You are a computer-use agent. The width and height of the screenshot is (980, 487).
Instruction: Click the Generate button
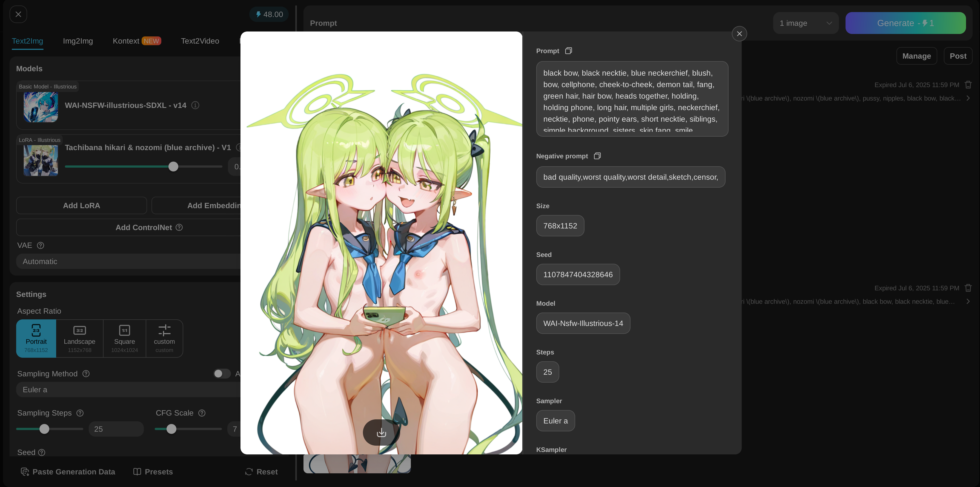coord(906,23)
